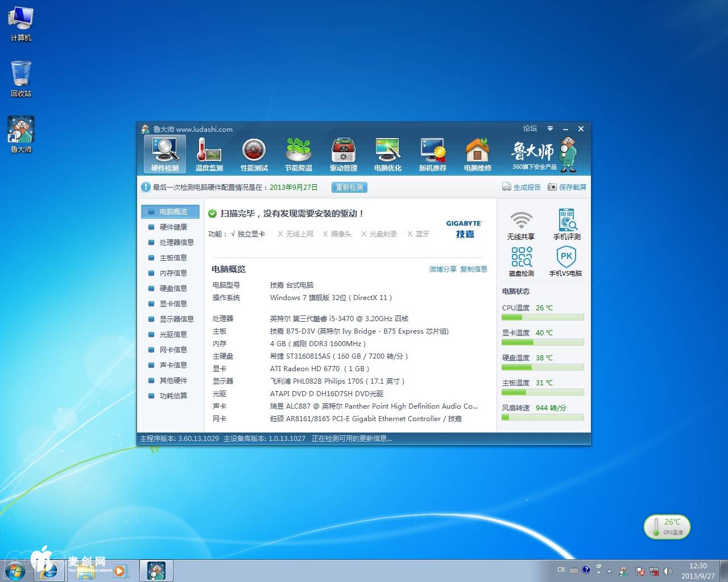Click the floating 26°C CPU temperature widget

tap(667, 526)
